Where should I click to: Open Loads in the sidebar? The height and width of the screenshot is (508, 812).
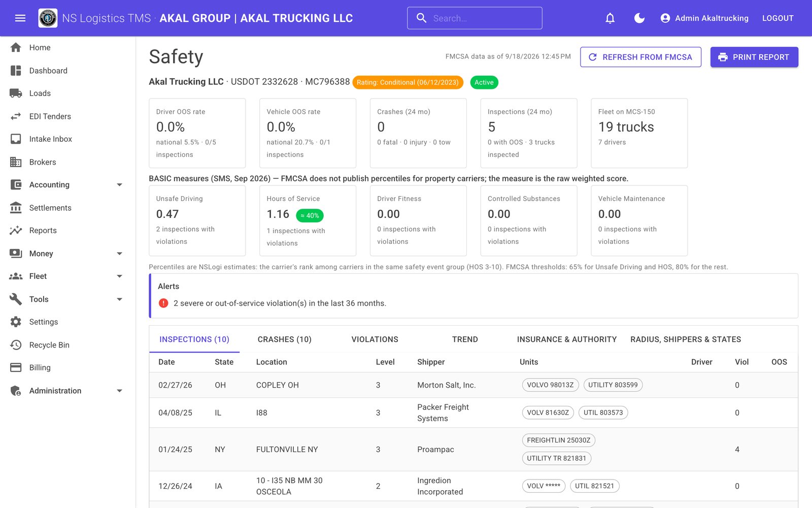pos(68,93)
